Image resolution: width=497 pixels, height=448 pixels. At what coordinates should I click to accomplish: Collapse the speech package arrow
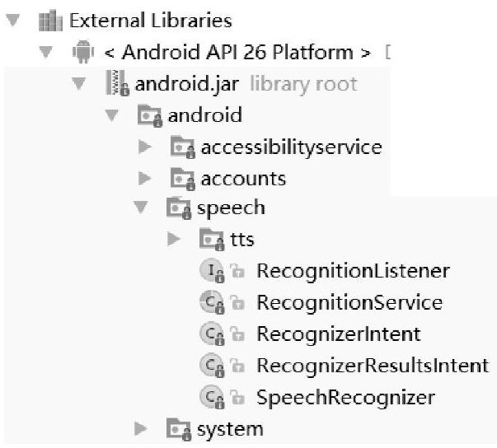[x=143, y=208]
